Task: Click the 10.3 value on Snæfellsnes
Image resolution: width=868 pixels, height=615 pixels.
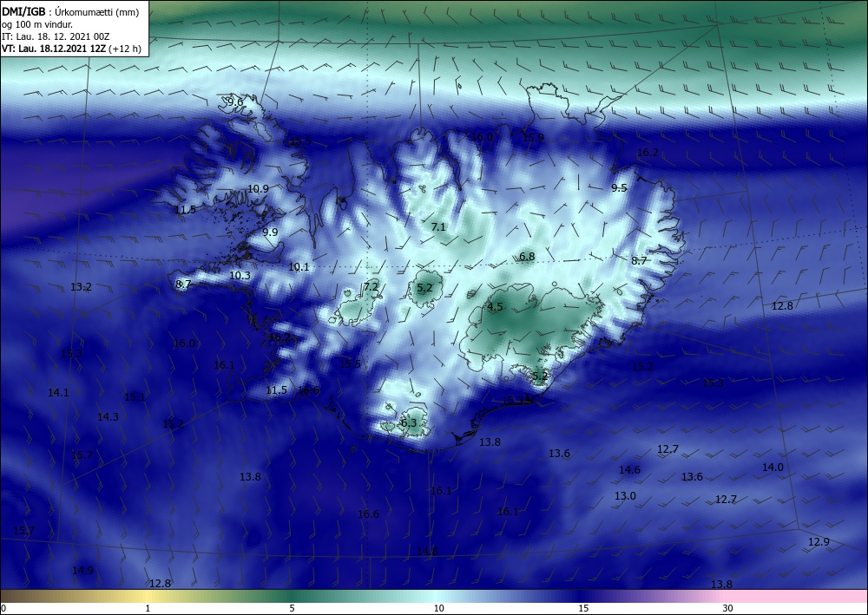Action: (x=240, y=276)
